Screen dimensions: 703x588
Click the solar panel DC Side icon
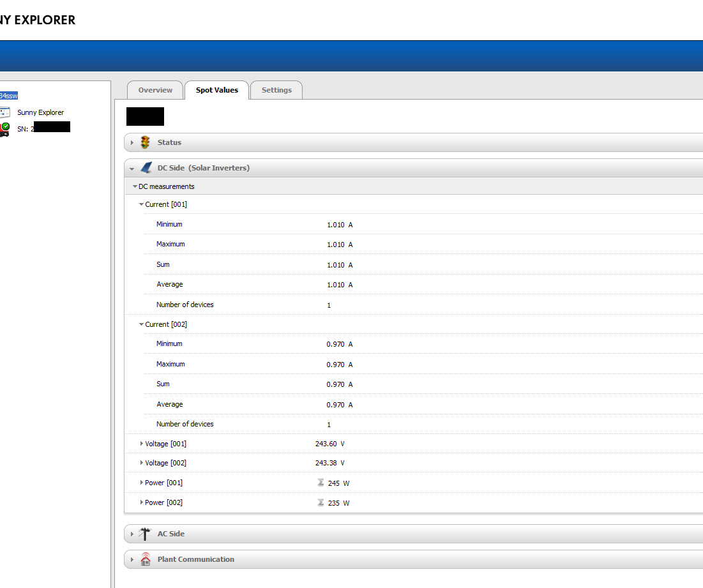click(x=146, y=168)
